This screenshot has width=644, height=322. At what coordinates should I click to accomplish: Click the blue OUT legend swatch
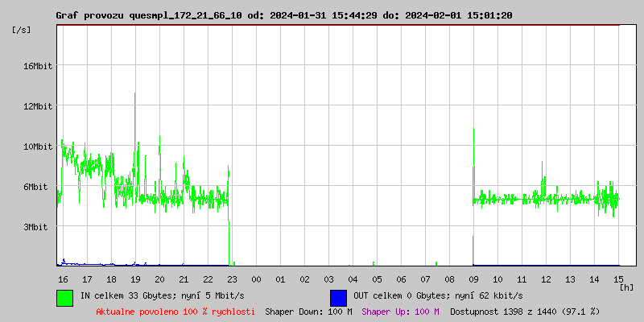[338, 297]
